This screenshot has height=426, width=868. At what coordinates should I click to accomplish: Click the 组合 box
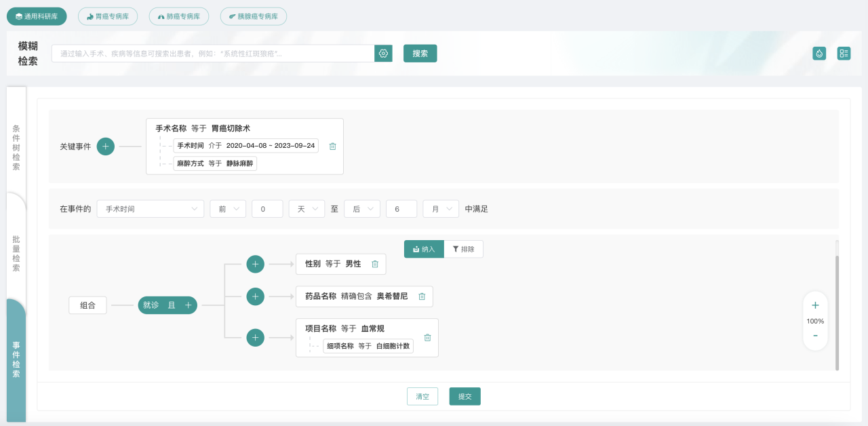tap(88, 305)
